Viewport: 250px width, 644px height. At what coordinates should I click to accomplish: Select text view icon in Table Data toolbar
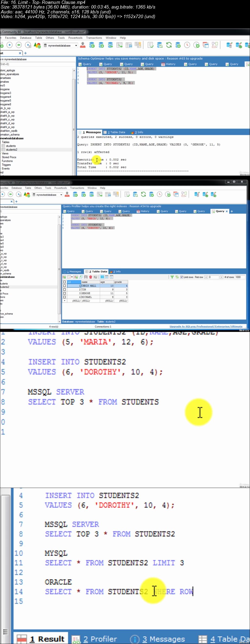[112, 277]
